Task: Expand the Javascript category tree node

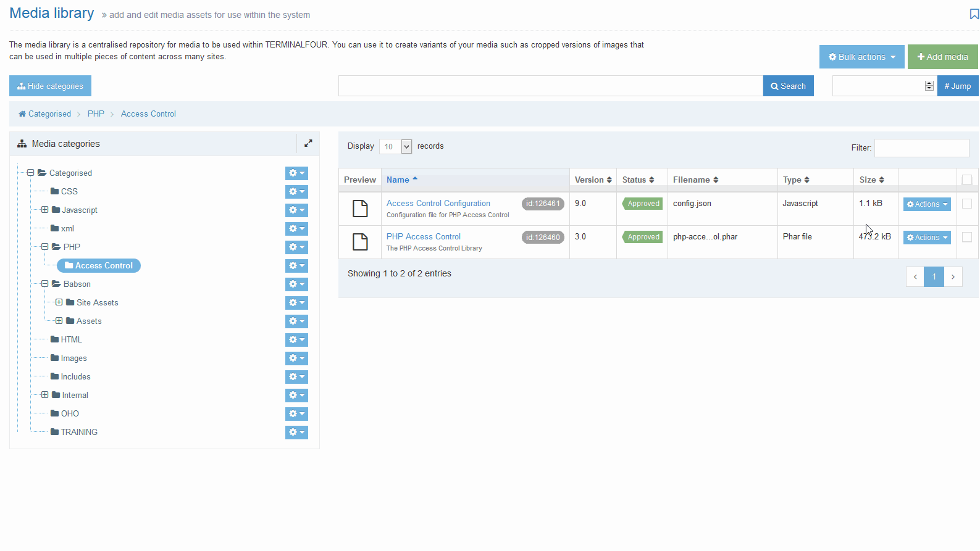Action: (45, 210)
